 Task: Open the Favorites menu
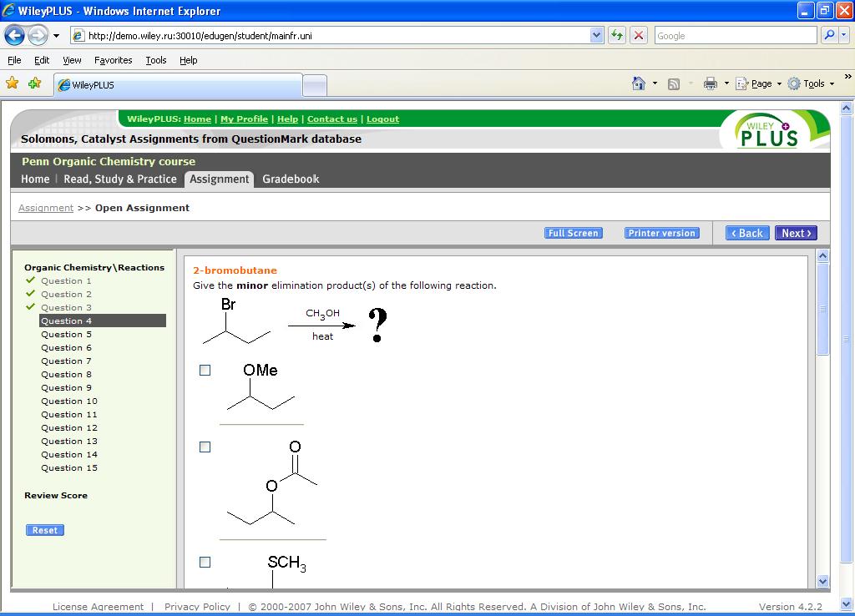coord(113,60)
